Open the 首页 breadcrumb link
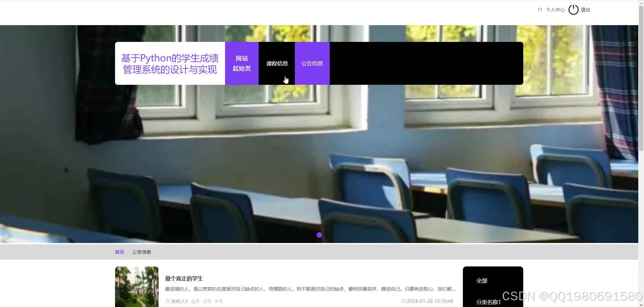This screenshot has width=644, height=307. 119,252
